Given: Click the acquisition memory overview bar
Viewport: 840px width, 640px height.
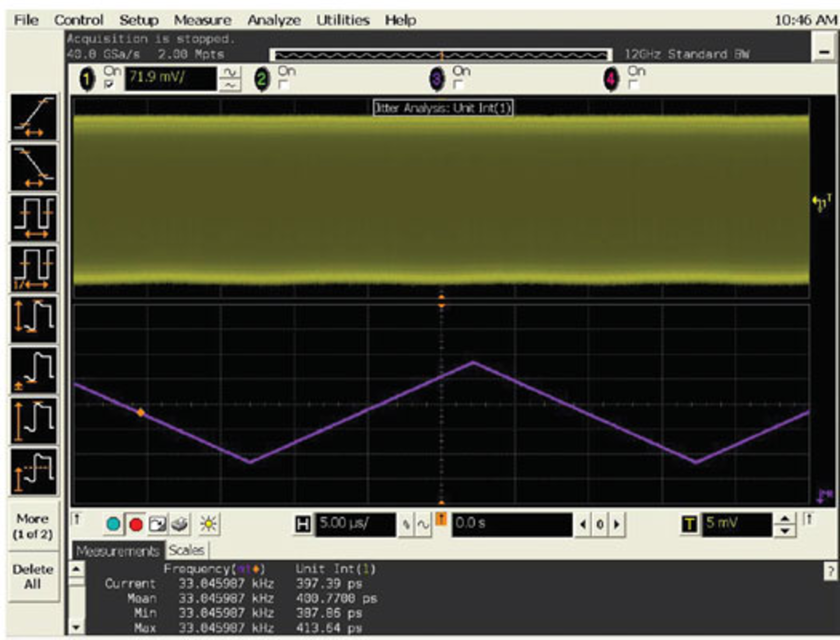Looking at the screenshot, I should click(441, 55).
